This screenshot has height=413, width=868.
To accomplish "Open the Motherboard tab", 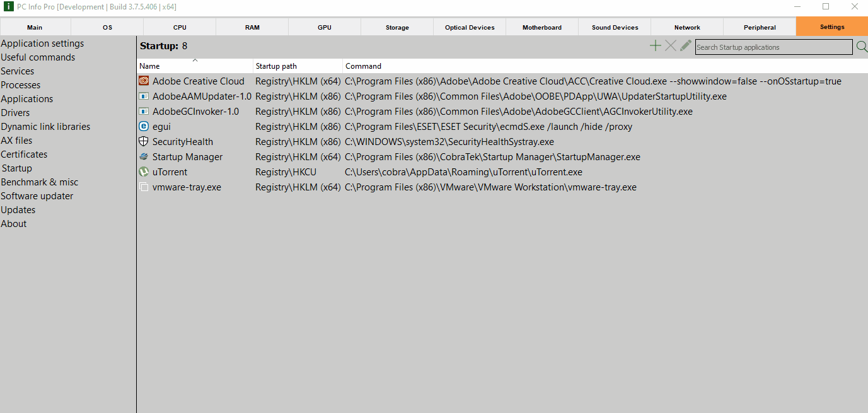I will [x=542, y=27].
